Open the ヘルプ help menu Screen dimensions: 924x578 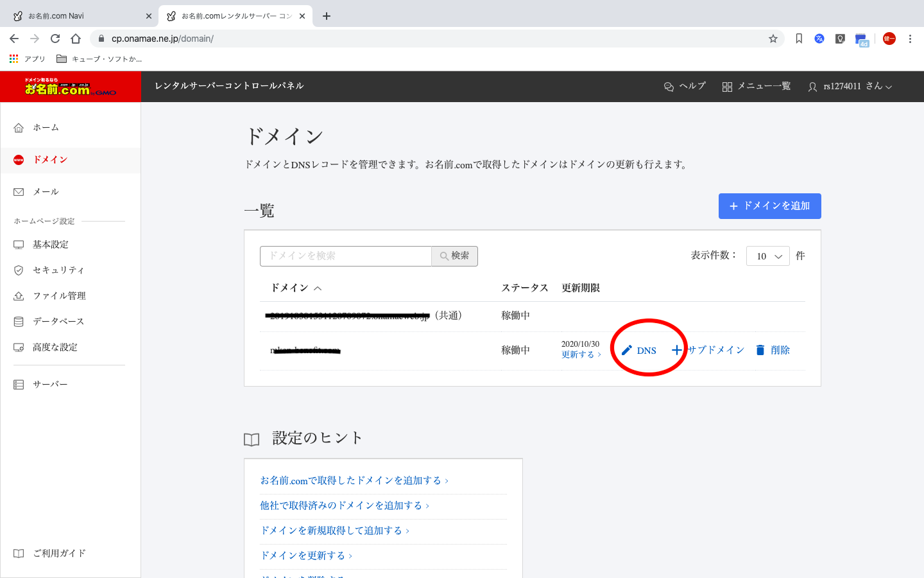685,85
